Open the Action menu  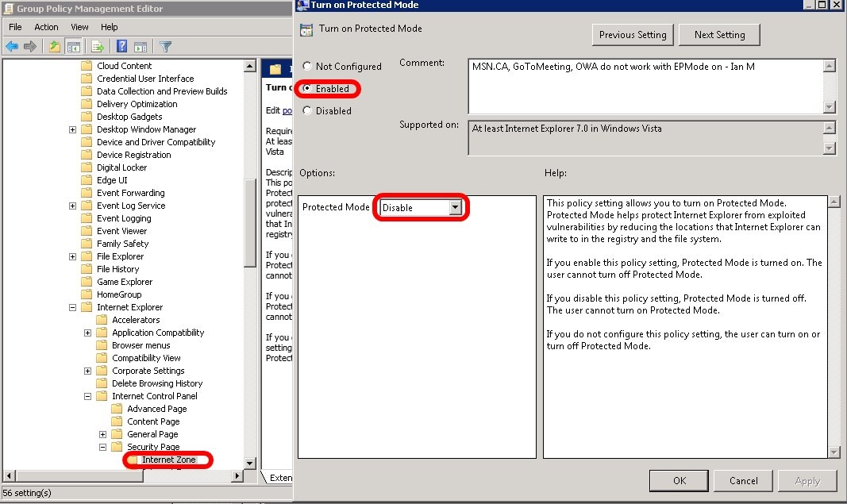tap(46, 26)
